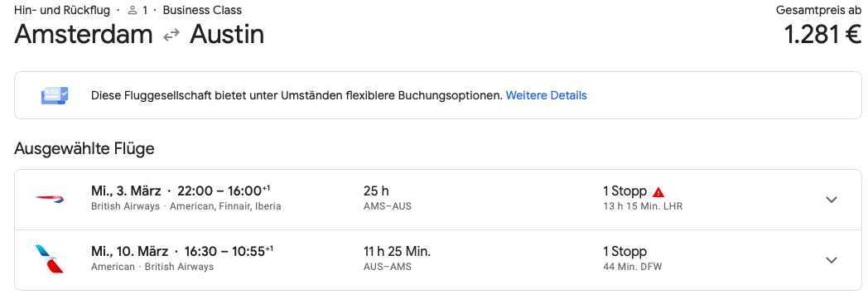Click the flexible booking ticket icon
Image resolution: width=868 pixels, height=299 pixels.
55,95
